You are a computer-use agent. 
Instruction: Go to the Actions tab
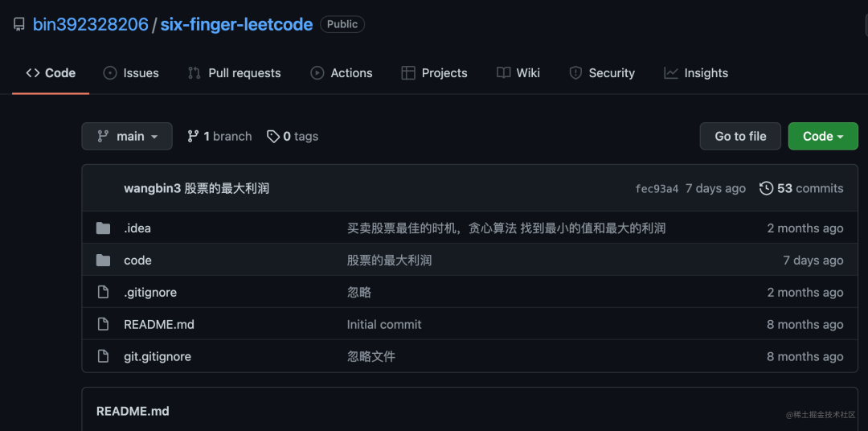[342, 73]
